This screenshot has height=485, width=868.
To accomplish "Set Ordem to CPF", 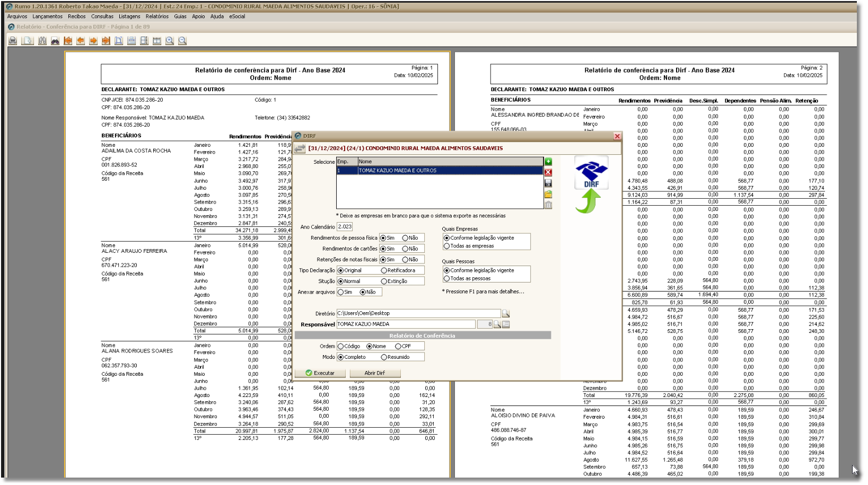I will click(x=403, y=346).
